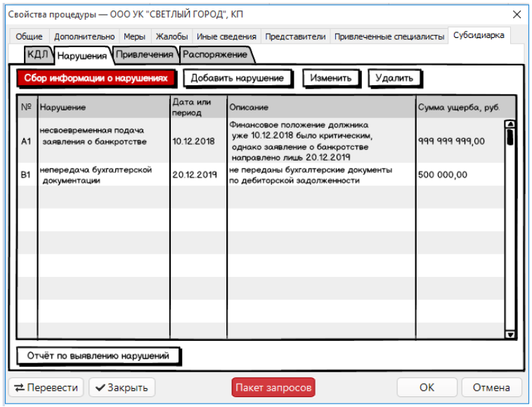
Task: Switch to the Привлечения sub-tab
Action: (145, 55)
